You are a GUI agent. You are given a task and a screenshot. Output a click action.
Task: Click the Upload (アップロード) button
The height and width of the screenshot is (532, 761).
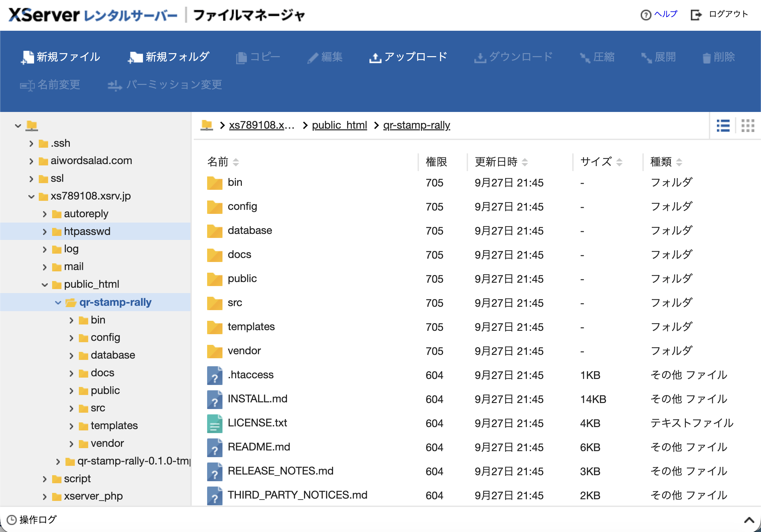(408, 57)
